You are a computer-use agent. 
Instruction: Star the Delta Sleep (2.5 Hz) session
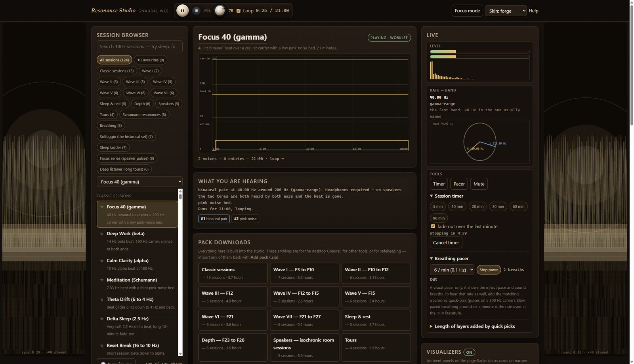pos(102,319)
